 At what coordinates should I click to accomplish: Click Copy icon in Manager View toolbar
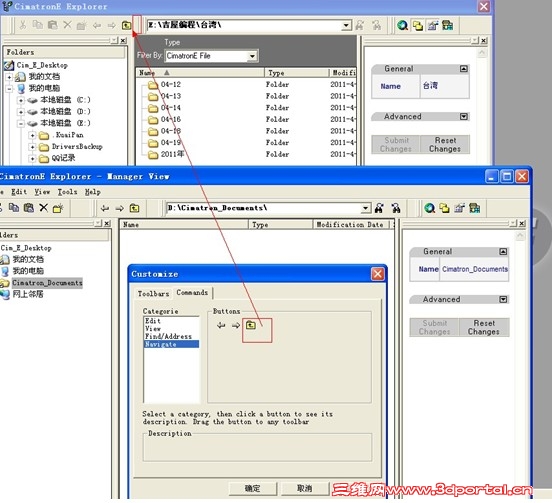14,208
